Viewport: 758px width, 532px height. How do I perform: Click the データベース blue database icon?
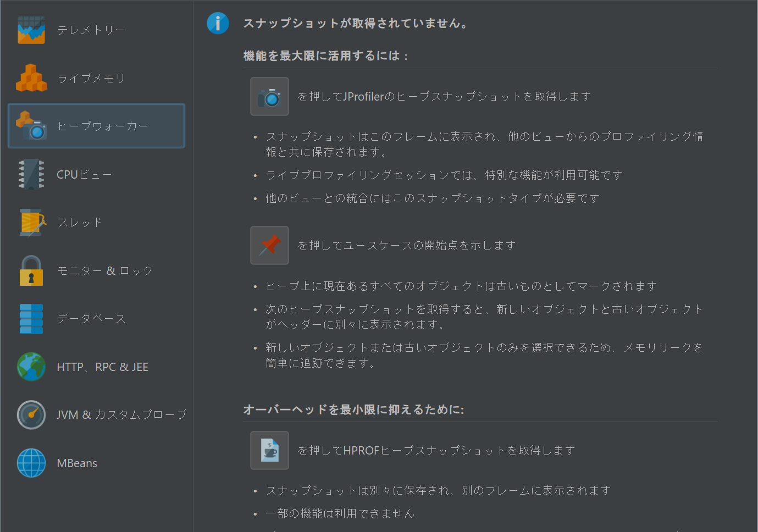[31, 319]
